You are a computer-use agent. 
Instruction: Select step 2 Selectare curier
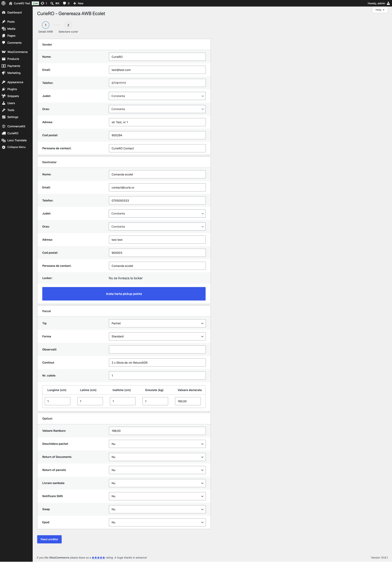click(68, 27)
